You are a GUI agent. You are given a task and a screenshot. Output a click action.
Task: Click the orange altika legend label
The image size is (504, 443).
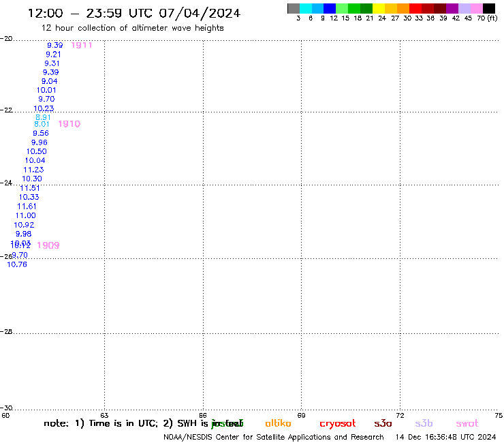tap(278, 423)
